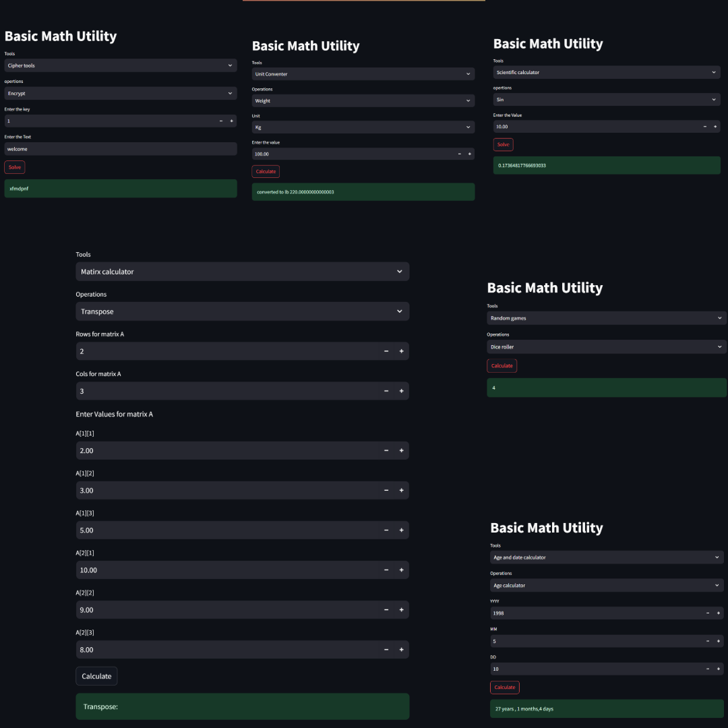Open the Dice roller operations dropdown
This screenshot has width=728, height=728.
tap(607, 347)
